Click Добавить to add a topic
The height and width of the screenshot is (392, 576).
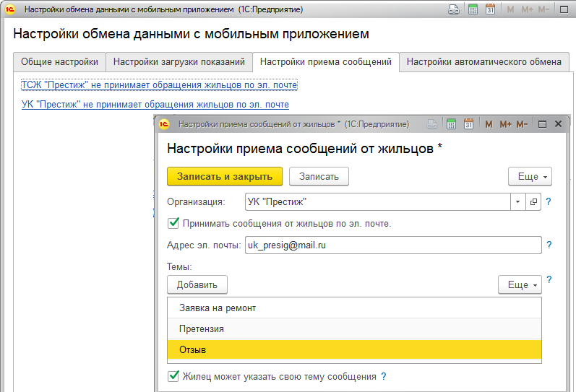coord(197,285)
